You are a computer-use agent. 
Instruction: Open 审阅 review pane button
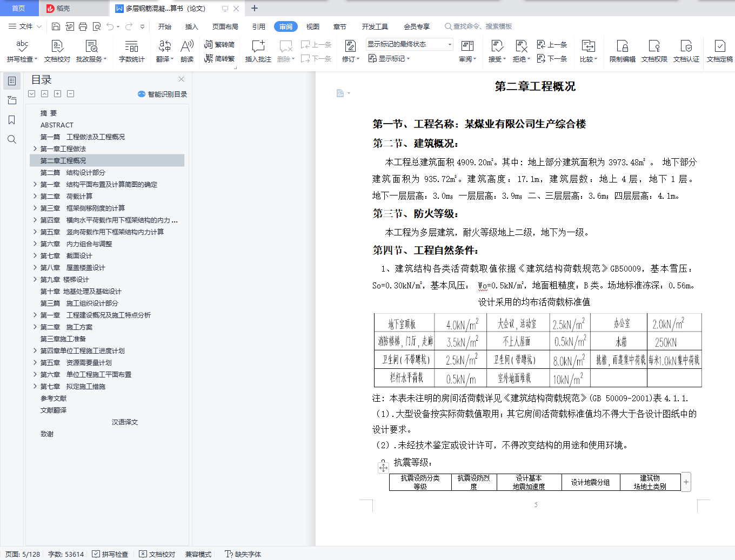point(467,51)
